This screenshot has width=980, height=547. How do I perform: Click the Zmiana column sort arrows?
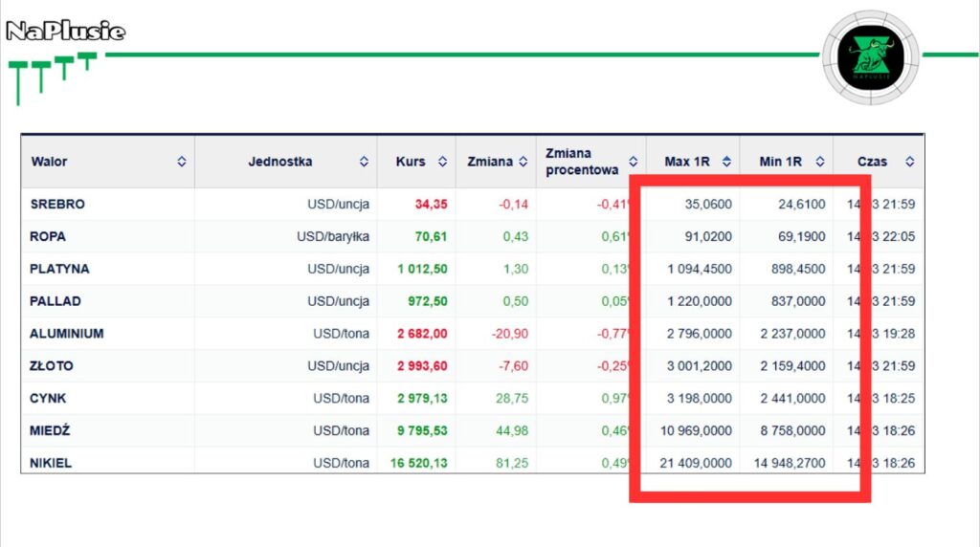tap(523, 162)
